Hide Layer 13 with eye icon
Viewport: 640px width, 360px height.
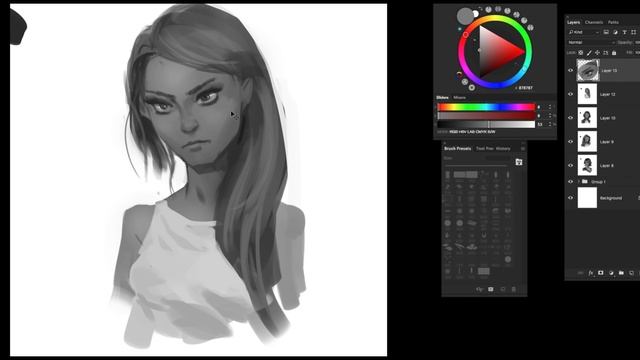tap(571, 70)
